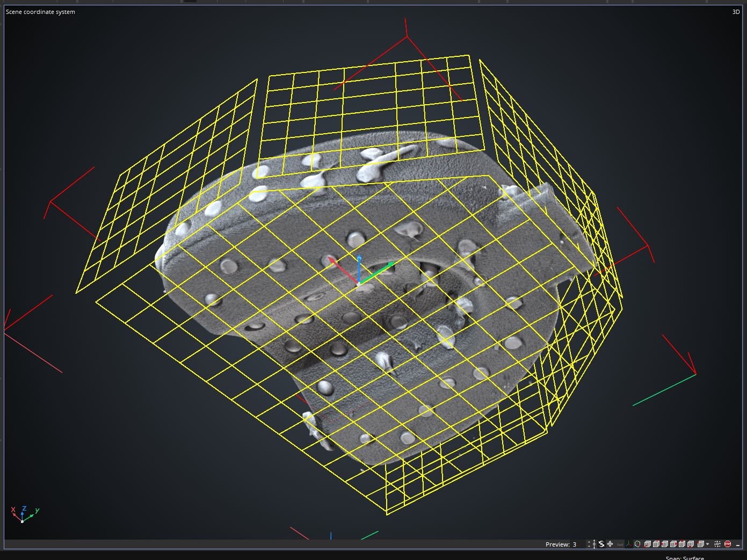
Task: Toggle the red-green-blue axes icon
Action: (x=629, y=544)
